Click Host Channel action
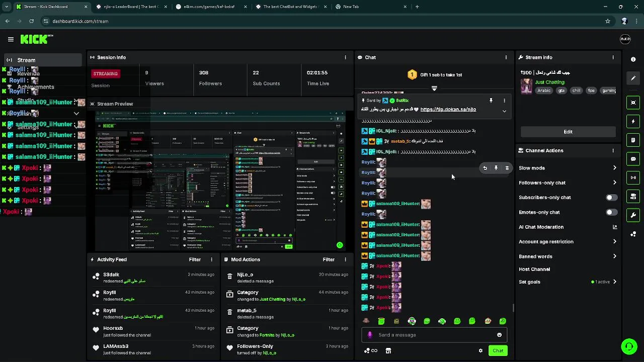Screen dimensions: 644x362 click(x=534, y=269)
